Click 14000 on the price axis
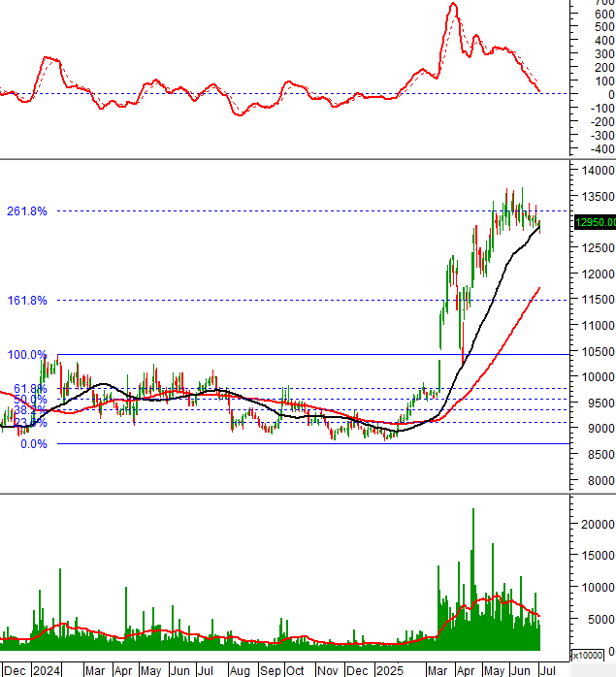616x677 pixels. pos(598,171)
